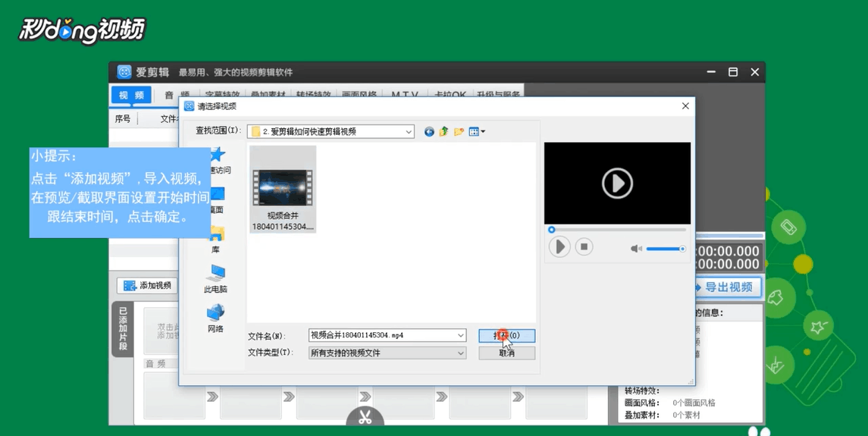Maximize the 爱剪辑 window
Image resolution: width=868 pixels, height=436 pixels.
pyautogui.click(x=733, y=72)
